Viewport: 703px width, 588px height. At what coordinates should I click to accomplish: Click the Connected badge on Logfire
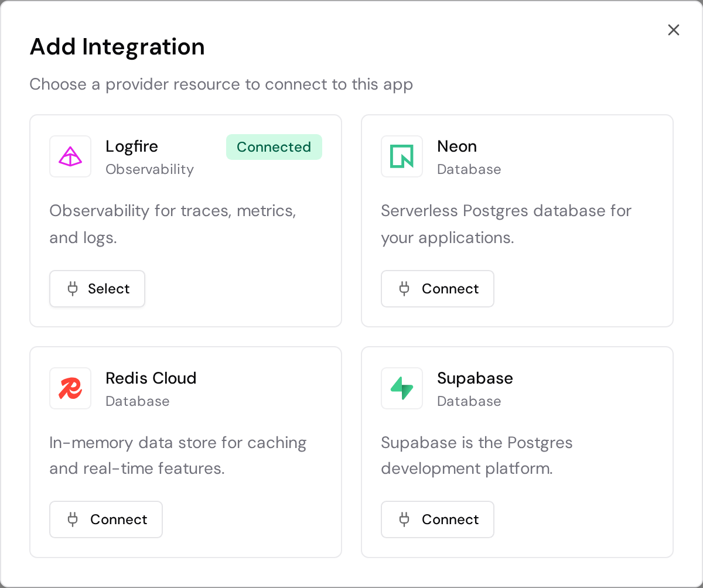click(x=274, y=147)
